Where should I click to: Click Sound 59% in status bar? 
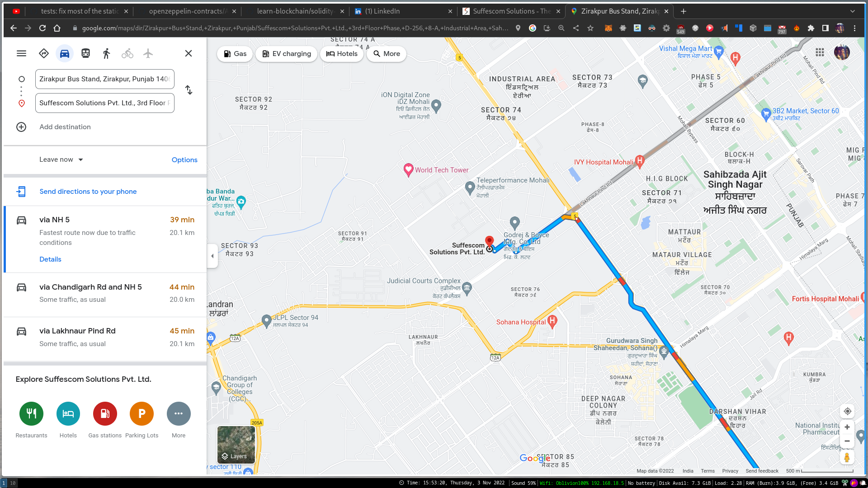coord(523,483)
